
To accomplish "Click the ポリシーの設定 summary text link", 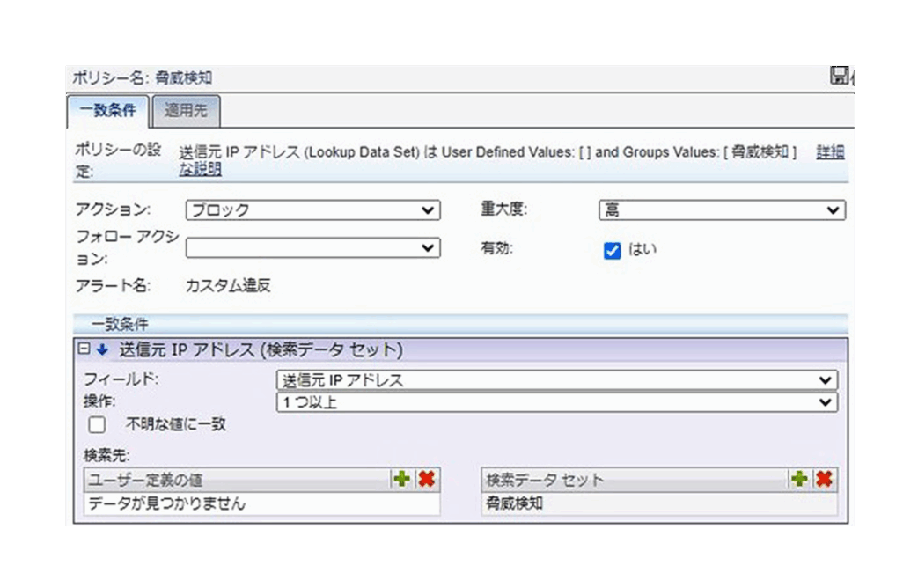I will (487, 152).
